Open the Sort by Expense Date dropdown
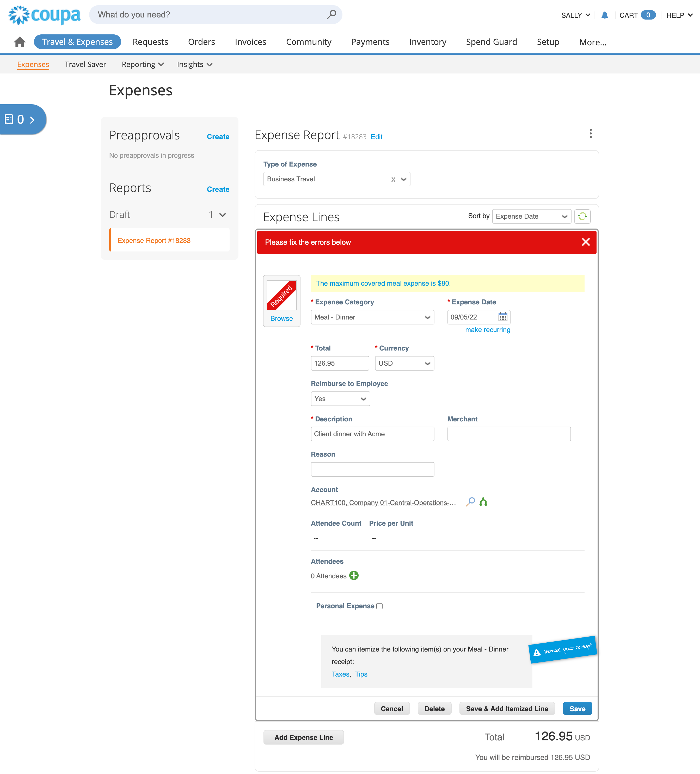The image size is (700, 774). pyautogui.click(x=531, y=216)
